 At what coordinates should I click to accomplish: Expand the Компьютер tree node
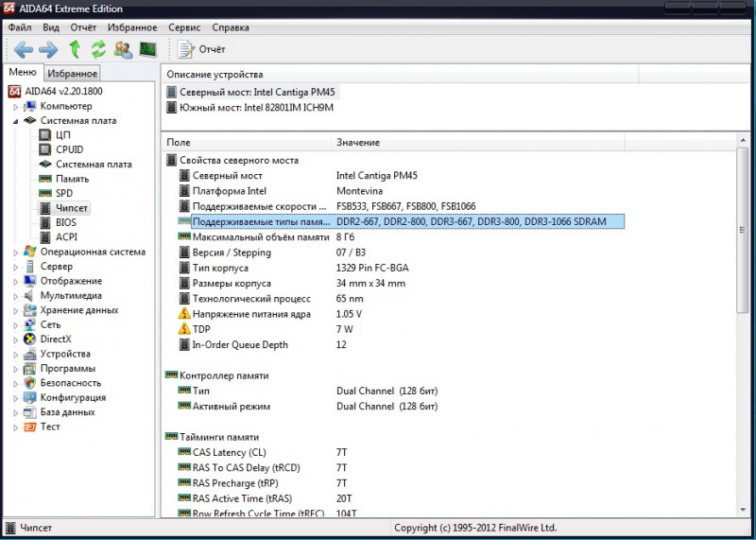[15, 107]
